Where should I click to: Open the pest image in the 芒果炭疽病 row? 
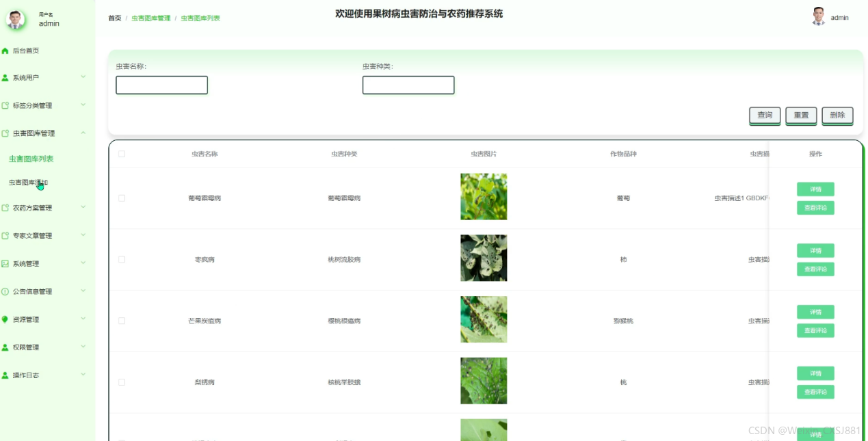[484, 319]
